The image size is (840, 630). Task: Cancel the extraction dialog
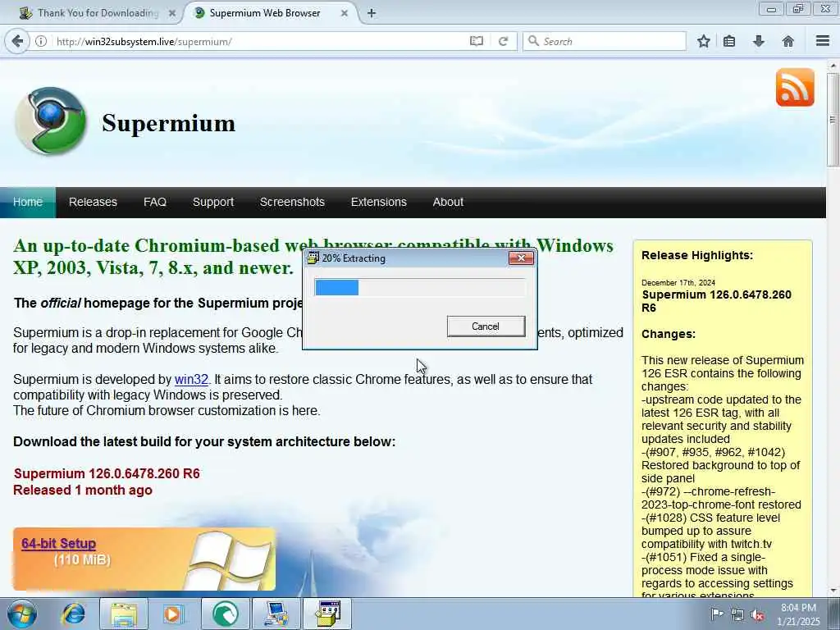pyautogui.click(x=486, y=326)
